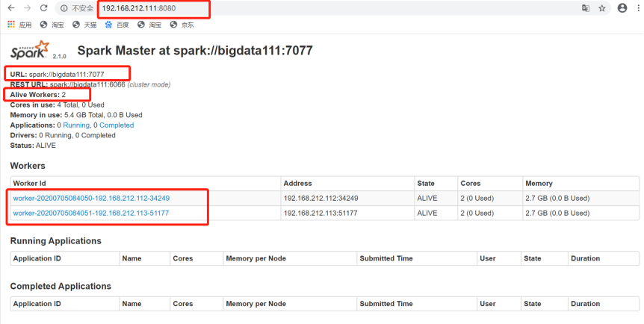Click the Alive Workers: 2 line
Viewport: 644px width, 324px height.
pyautogui.click(x=38, y=95)
